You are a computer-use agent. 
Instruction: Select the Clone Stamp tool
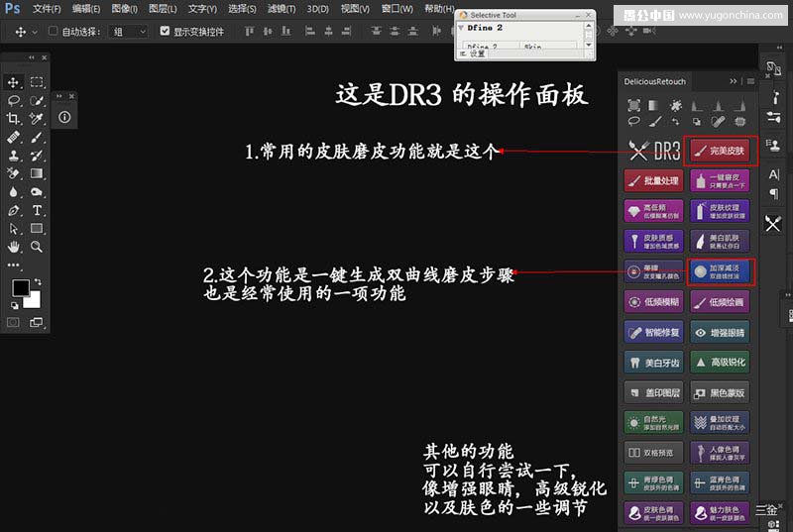(x=14, y=156)
